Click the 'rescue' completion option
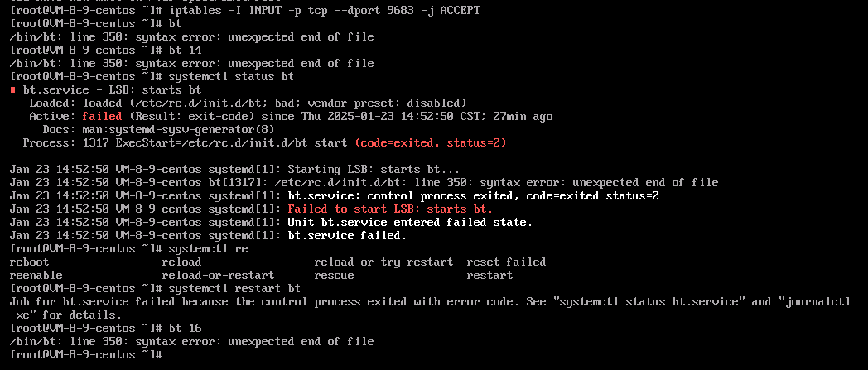This screenshot has width=868, height=370. (334, 276)
